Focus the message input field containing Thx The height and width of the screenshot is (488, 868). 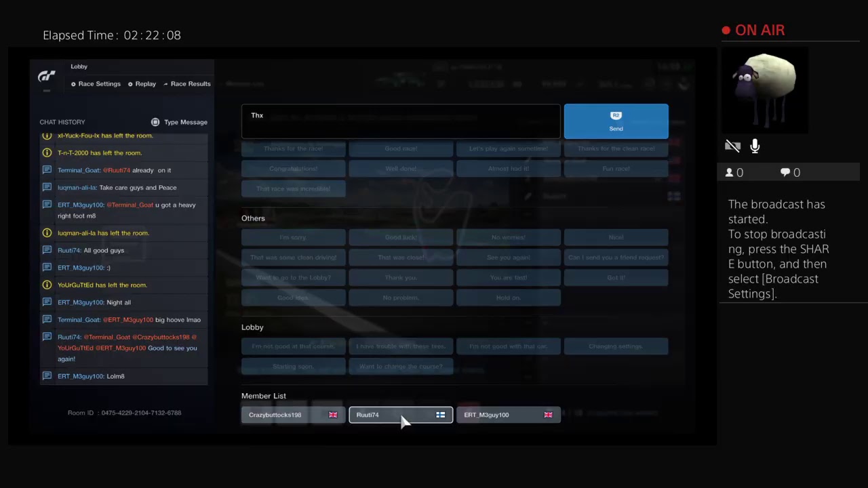point(401,121)
